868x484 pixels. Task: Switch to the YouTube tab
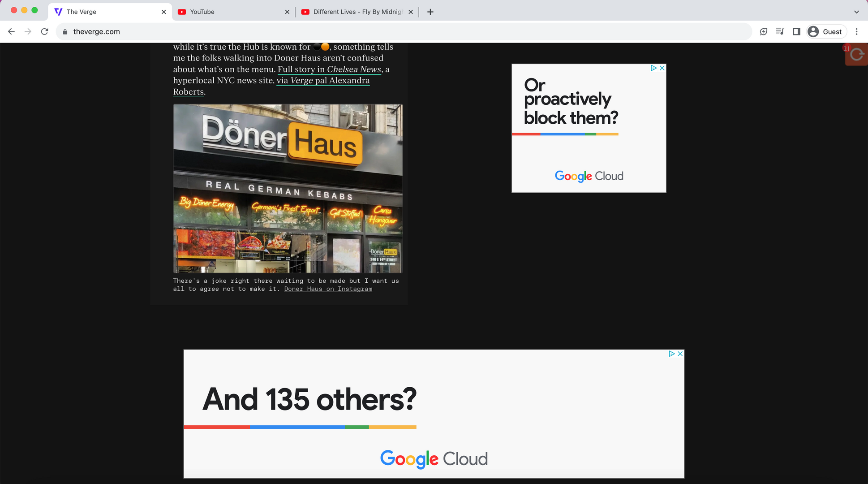(233, 12)
